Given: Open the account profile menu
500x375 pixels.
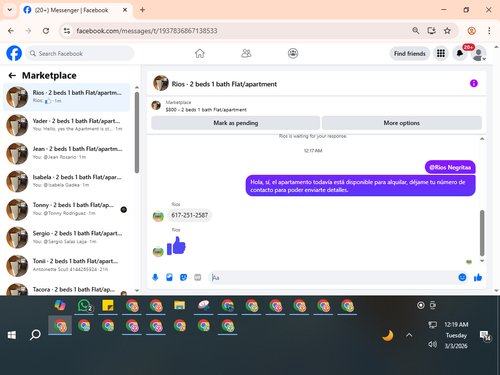Looking at the screenshot, I should (478, 53).
